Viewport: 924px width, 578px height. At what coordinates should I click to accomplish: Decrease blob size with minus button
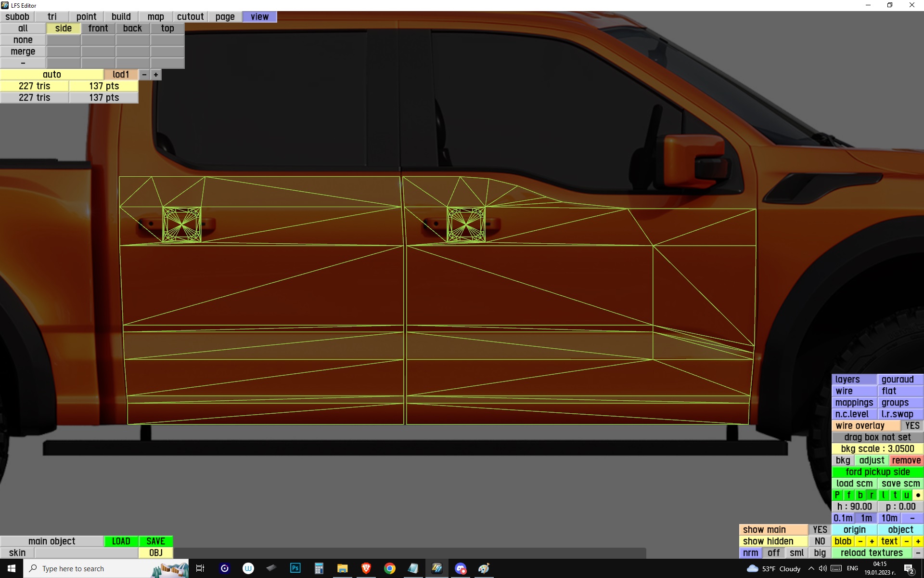pos(860,541)
